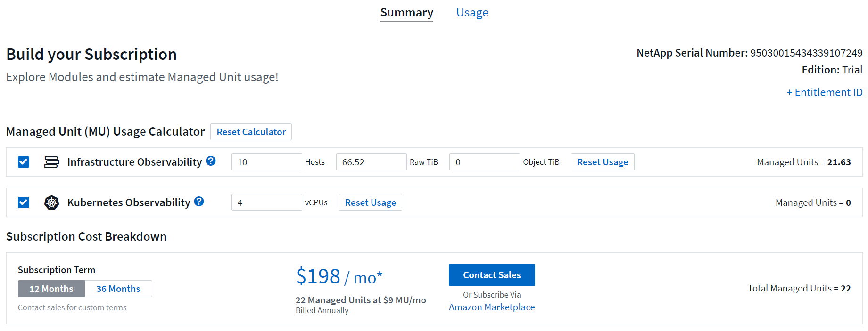Reset usage for Kubernetes Observability

coord(370,202)
